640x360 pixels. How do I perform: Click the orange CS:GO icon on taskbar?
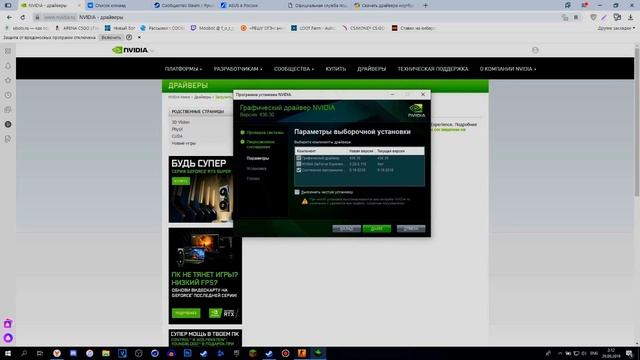[x=302, y=353]
